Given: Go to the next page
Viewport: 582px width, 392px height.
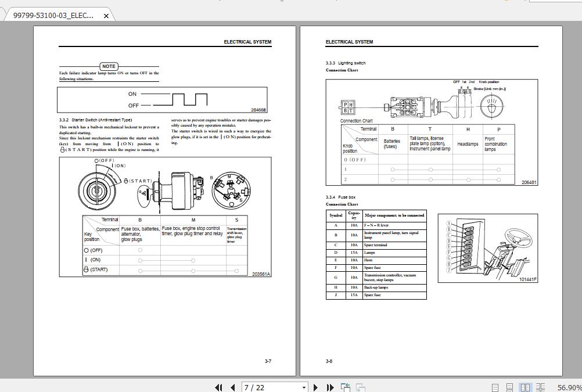Looking at the screenshot, I should [x=315, y=386].
